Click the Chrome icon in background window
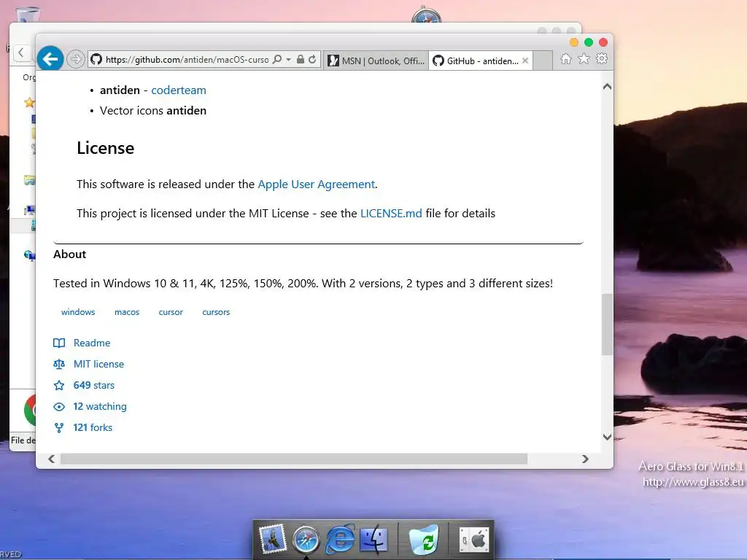747x560 pixels. coord(30,411)
